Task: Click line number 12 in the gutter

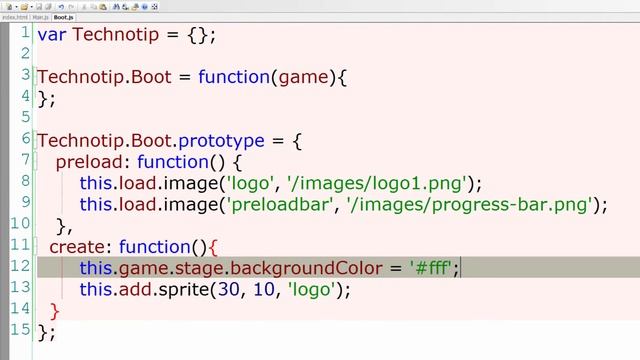Action: 20,266
